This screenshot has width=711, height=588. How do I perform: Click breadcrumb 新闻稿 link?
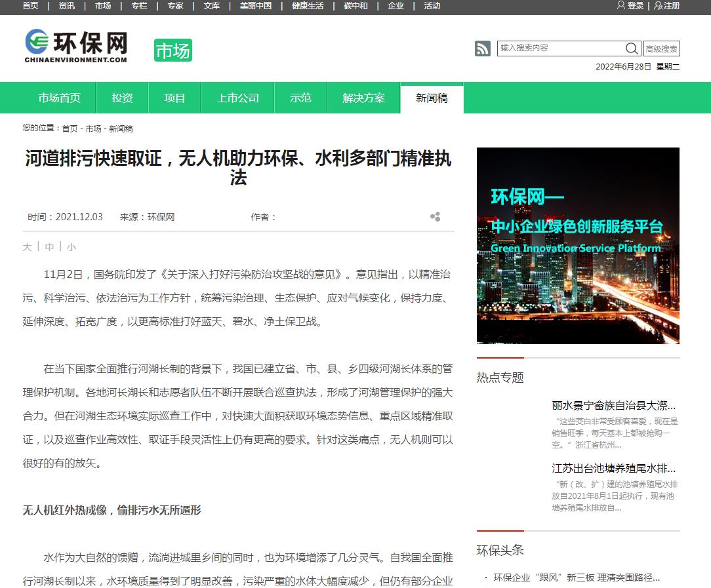121,128
